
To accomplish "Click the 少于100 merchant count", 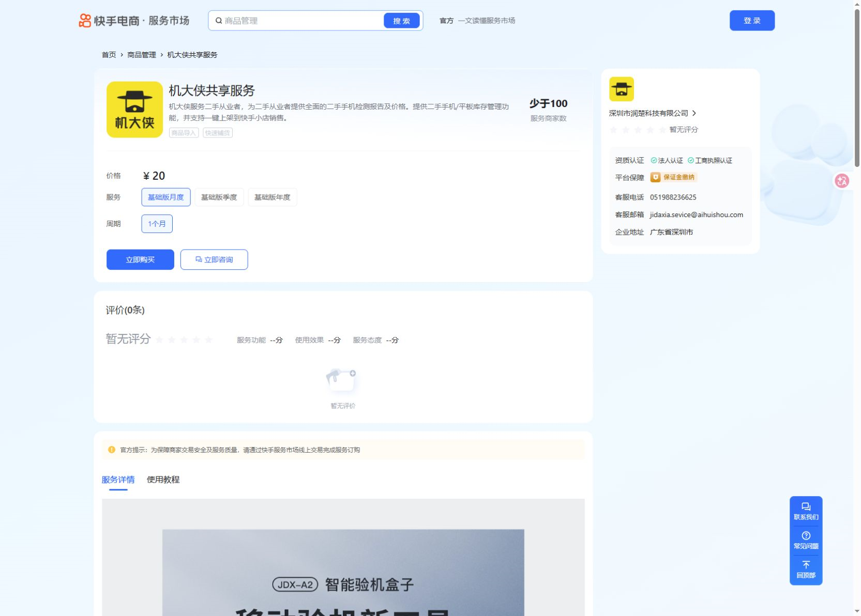I will pyautogui.click(x=548, y=103).
